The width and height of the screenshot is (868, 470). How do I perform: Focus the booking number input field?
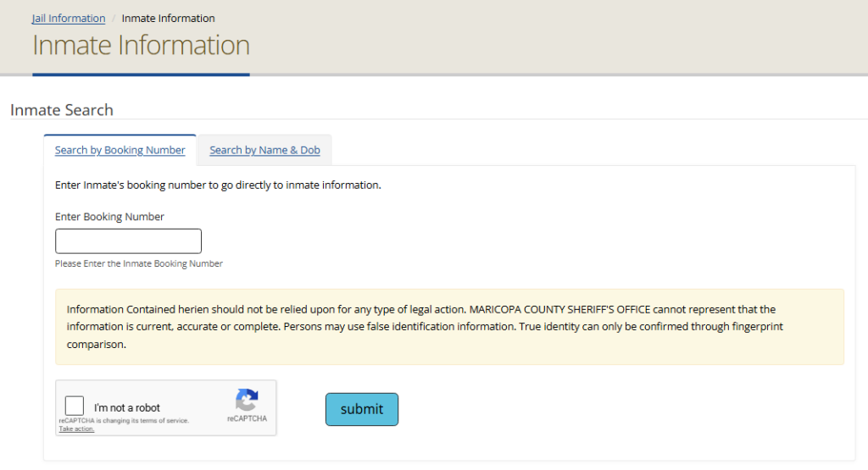(x=128, y=241)
